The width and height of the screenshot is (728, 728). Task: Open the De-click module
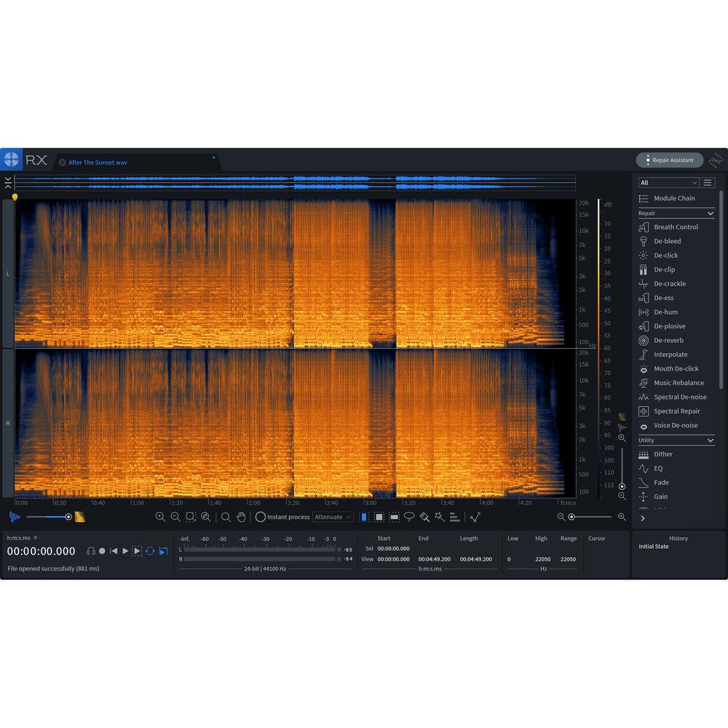pos(666,255)
